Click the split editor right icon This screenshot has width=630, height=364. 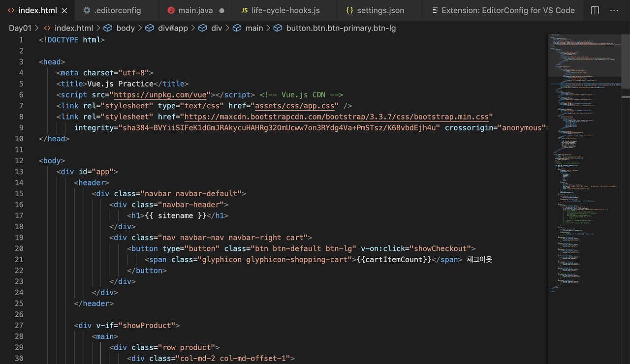[595, 10]
